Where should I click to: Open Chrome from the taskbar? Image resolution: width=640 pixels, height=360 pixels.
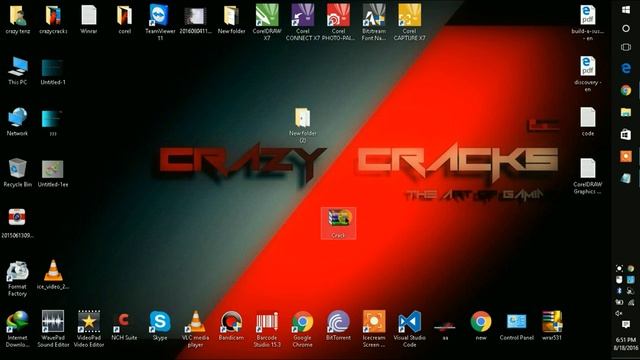[x=626, y=90]
